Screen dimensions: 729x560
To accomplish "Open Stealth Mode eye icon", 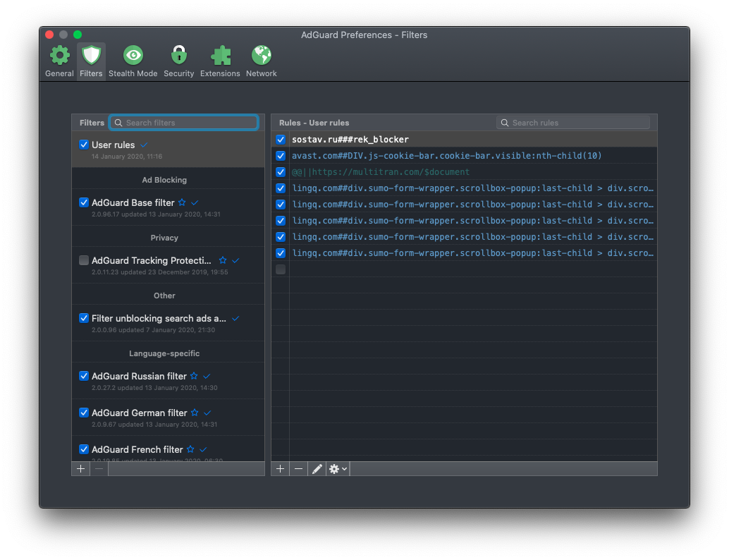I will tap(133, 55).
